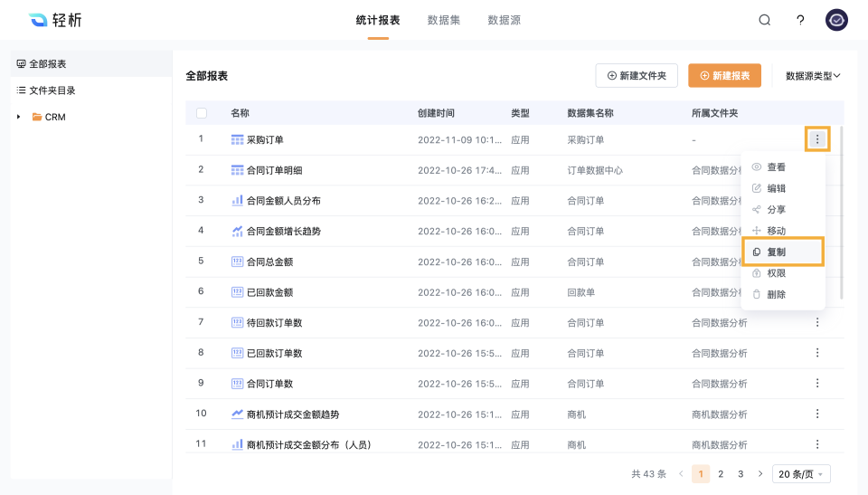Click the 回款单 dataset cell
The width and height of the screenshot is (868, 495).
tap(580, 292)
